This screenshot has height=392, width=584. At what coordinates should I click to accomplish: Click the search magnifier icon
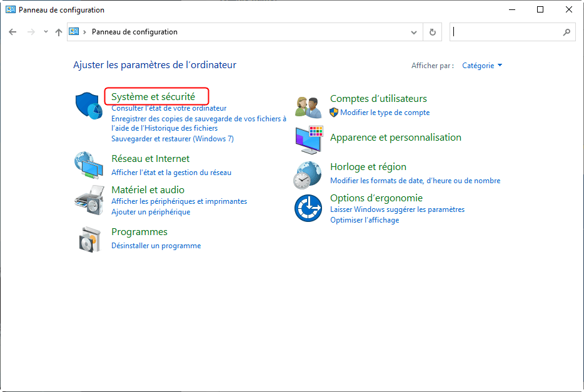pos(566,32)
